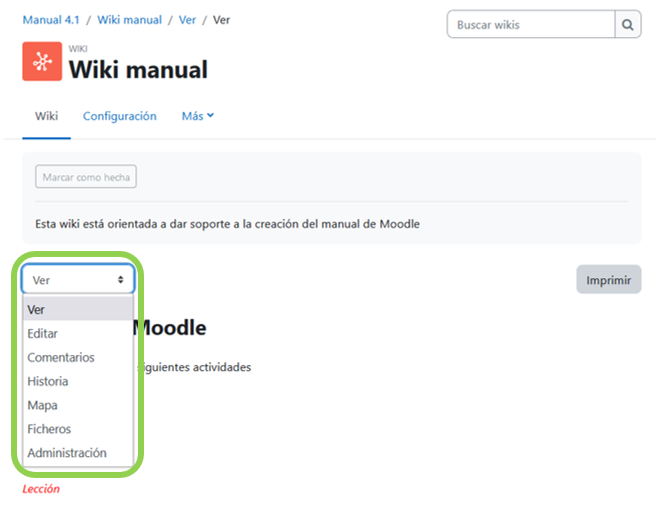The height and width of the screenshot is (508, 656).
Task: Focus the Buscar wikis search field
Action: [x=531, y=25]
